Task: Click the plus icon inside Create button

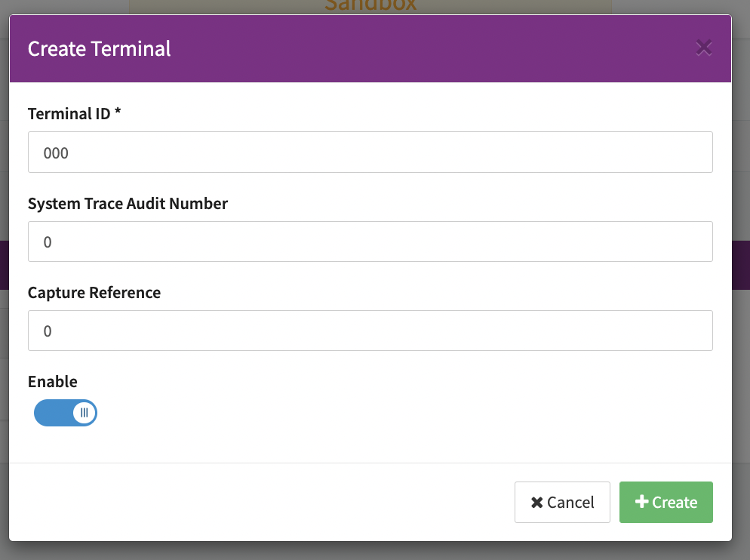Action: tap(642, 502)
